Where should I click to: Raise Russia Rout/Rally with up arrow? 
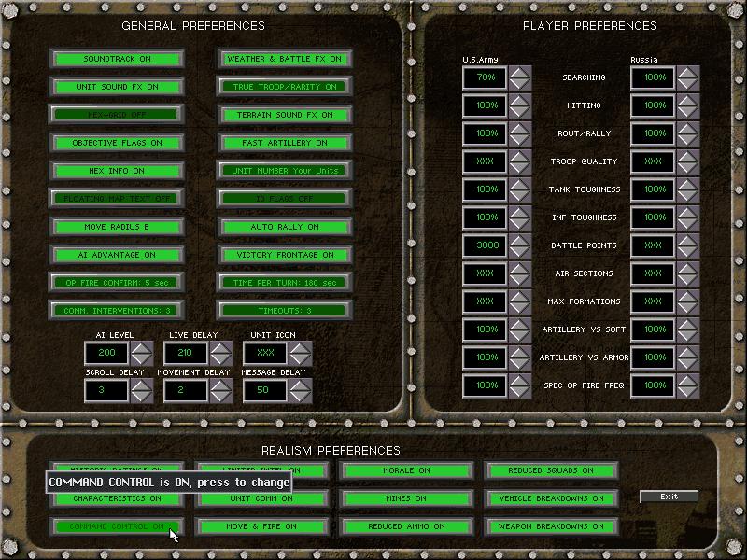point(688,129)
